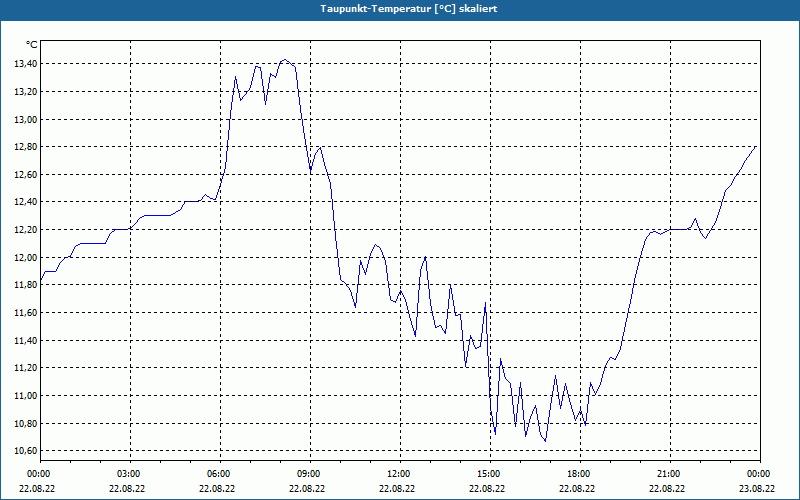Click the 09:00 time label
800x500 pixels.
310,474
